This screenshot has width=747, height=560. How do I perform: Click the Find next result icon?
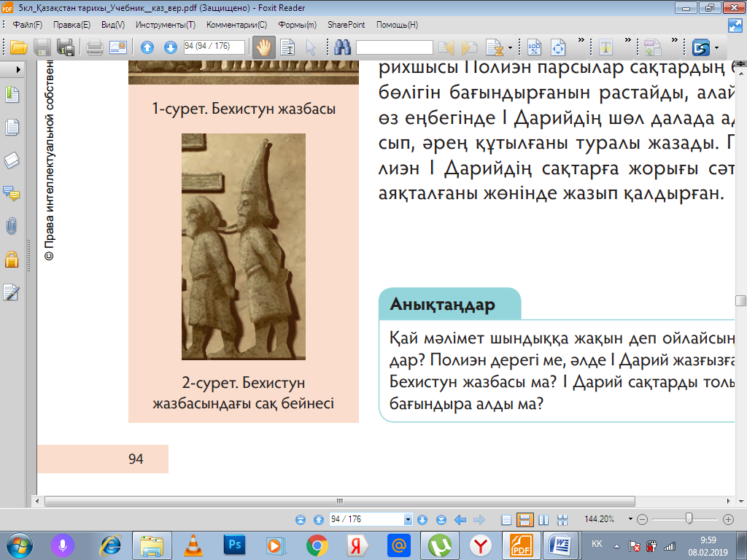point(469,47)
